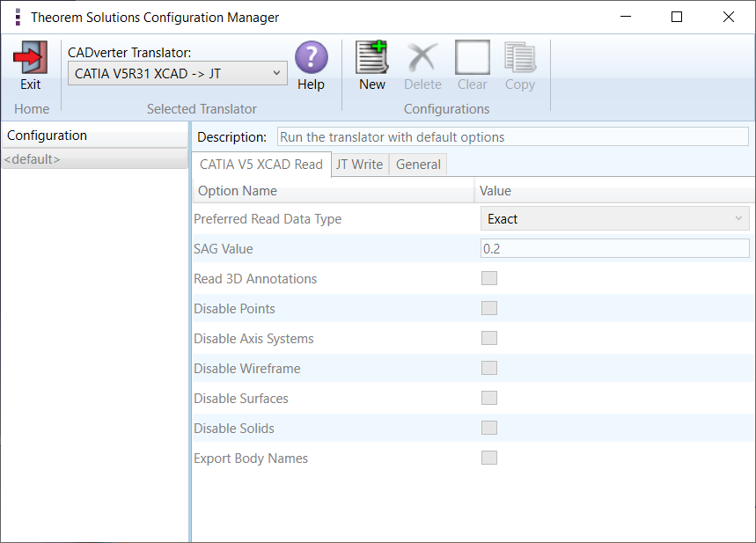The width and height of the screenshot is (756, 543).
Task: Enable Read 3D Annotations checkbox
Action: (x=489, y=278)
